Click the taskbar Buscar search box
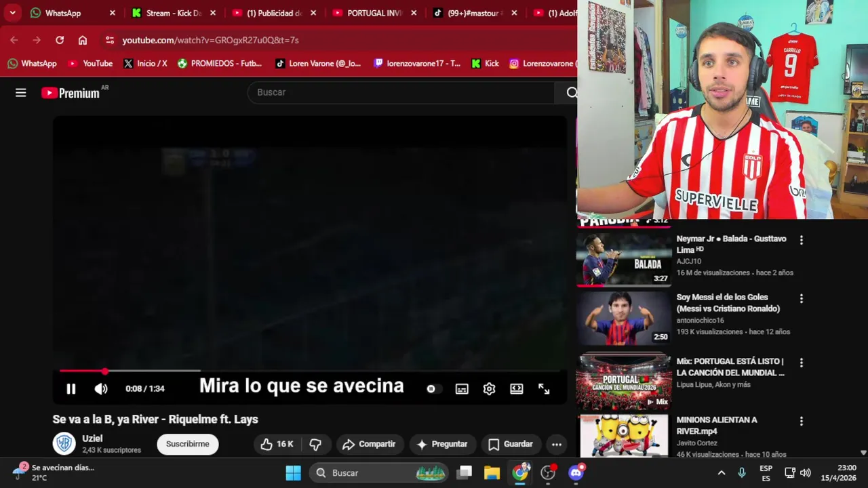The image size is (868, 488). 380,472
